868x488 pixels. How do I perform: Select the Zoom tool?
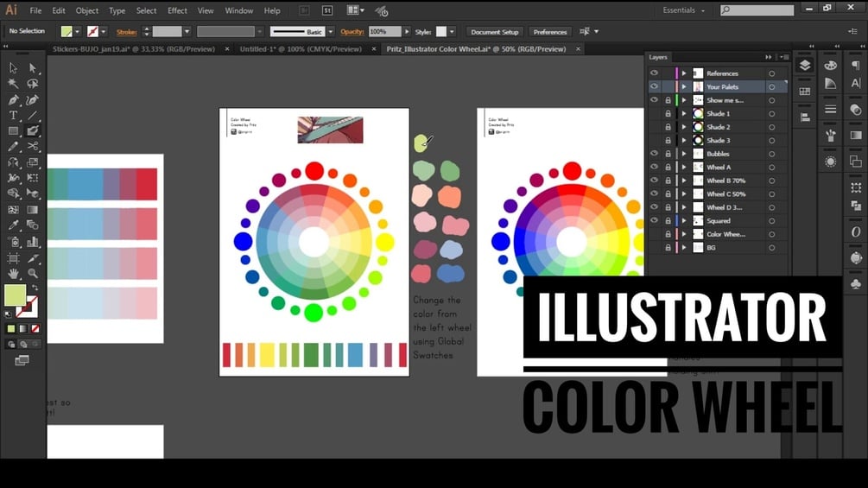[x=33, y=273]
